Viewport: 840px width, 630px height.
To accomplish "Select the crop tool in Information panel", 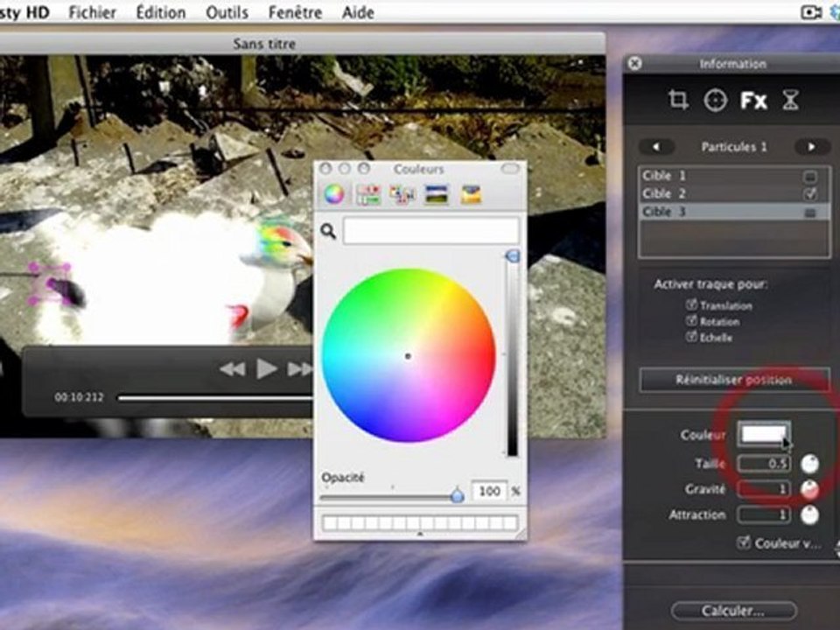I will click(678, 100).
